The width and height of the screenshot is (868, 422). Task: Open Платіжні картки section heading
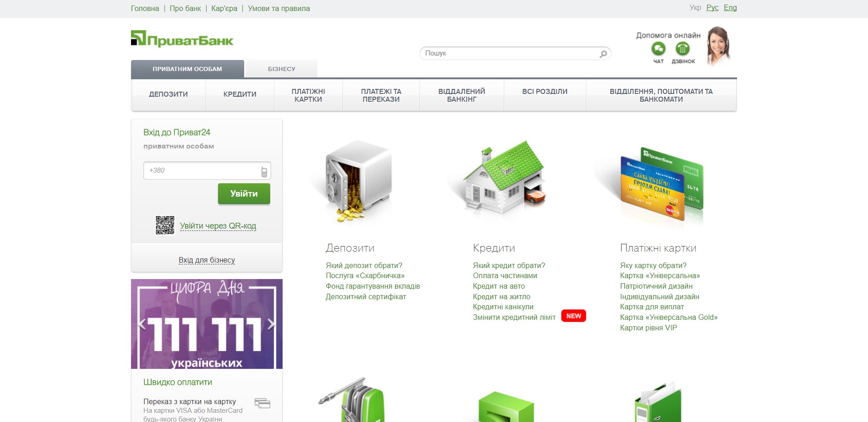pos(658,248)
